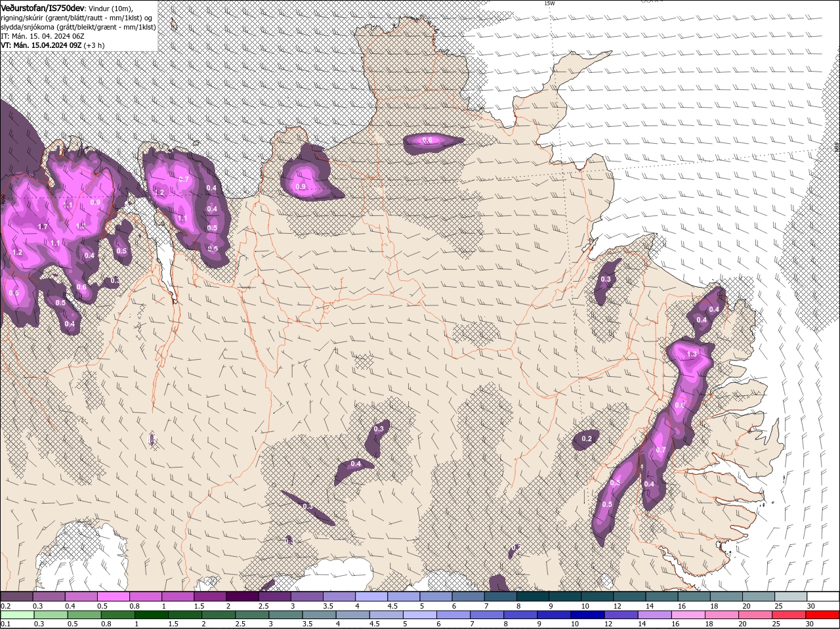Image resolution: width=840 pixels, height=629 pixels.
Task: Click the 2.5 label on the upper scale
Action: pos(263,605)
